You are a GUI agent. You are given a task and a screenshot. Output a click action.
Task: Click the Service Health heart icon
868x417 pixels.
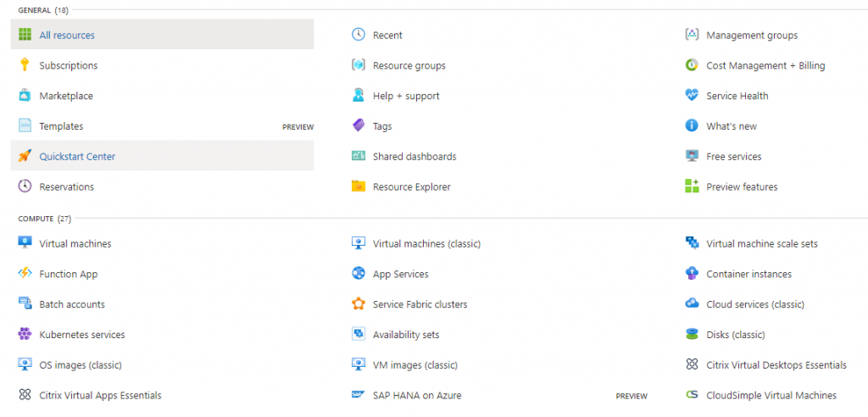coord(692,95)
